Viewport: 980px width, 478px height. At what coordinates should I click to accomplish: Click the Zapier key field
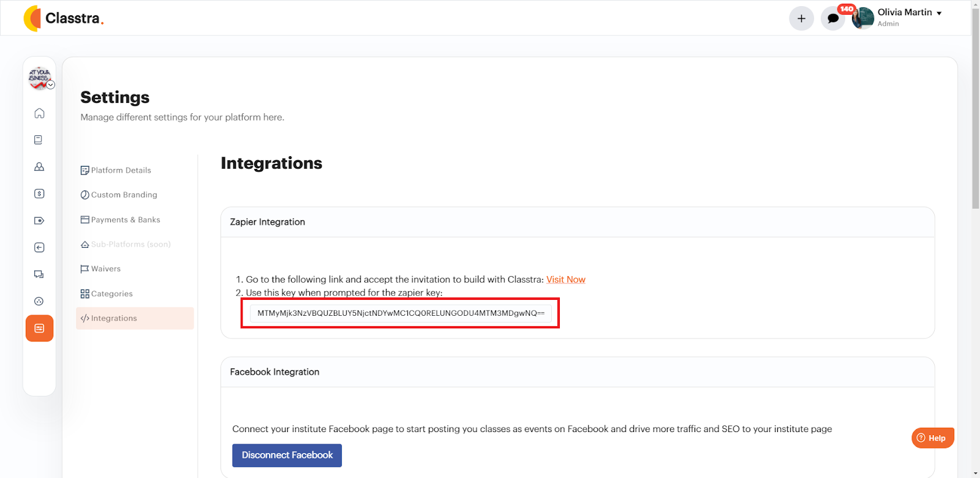tap(401, 313)
